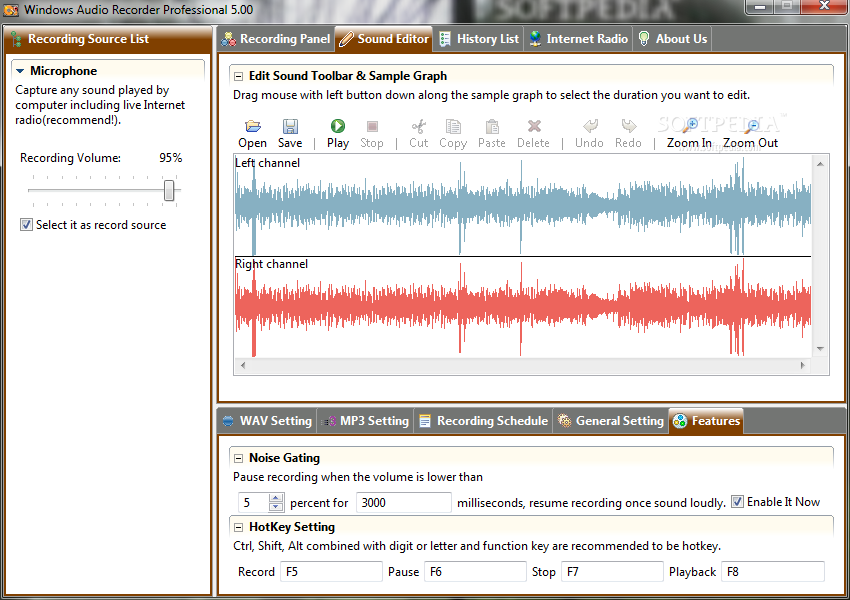Click the Save floppy disk icon

(x=290, y=126)
